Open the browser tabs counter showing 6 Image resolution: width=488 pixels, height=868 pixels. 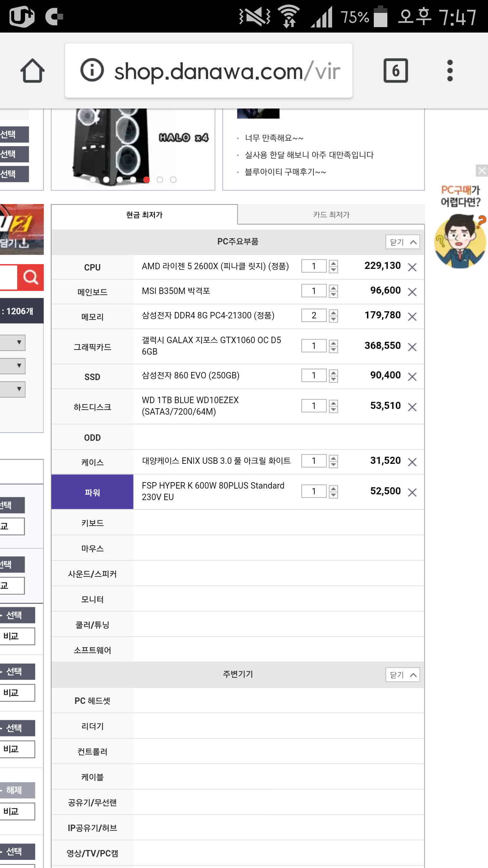[395, 71]
